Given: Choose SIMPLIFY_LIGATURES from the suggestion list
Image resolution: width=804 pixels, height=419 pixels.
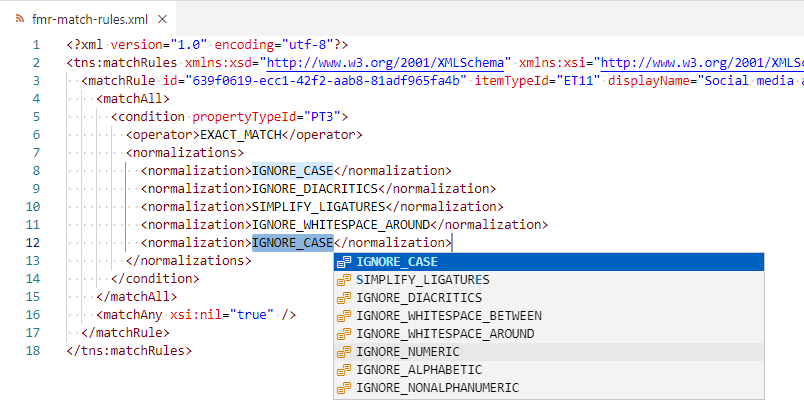Looking at the screenshot, I should [549, 280].
